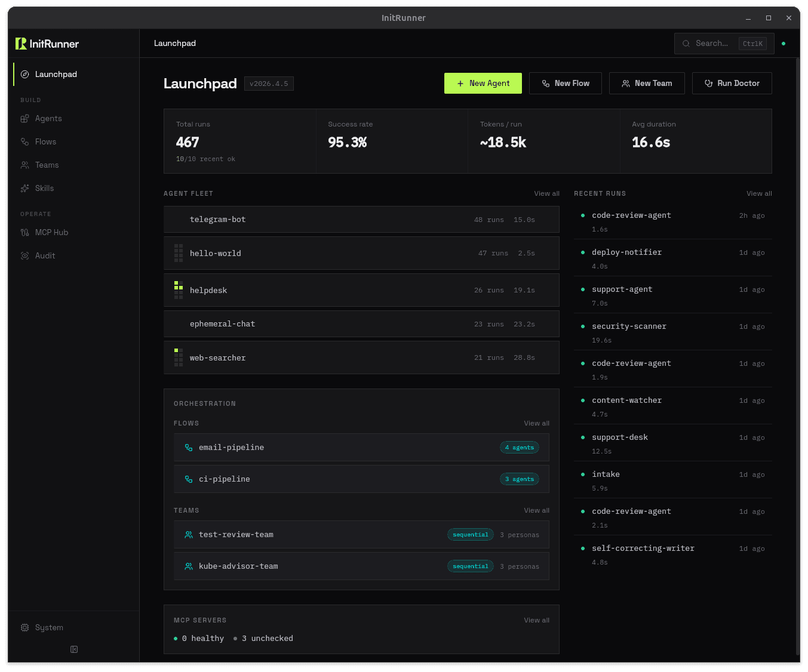Click the test-review-team people icon

(189, 535)
